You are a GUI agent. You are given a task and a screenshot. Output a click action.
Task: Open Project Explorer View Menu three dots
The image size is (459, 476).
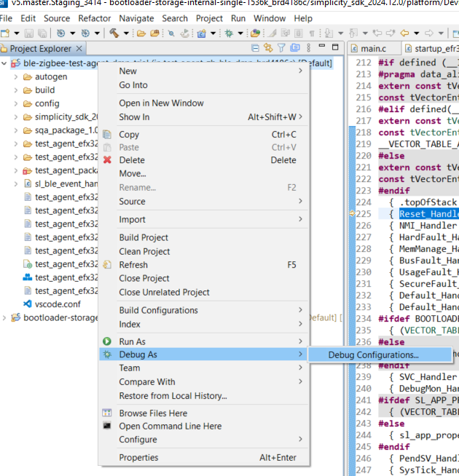click(x=308, y=47)
